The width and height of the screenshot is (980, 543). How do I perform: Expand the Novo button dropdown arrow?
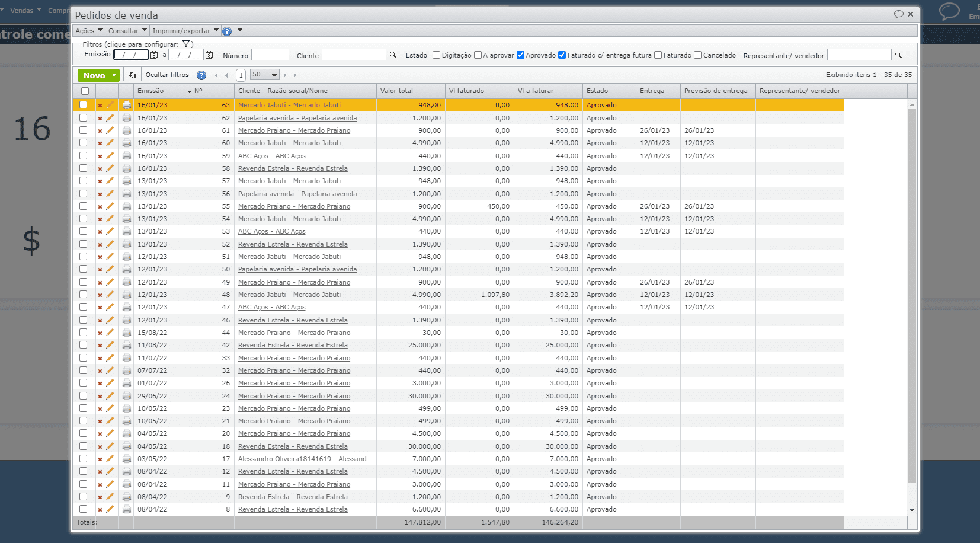[114, 75]
